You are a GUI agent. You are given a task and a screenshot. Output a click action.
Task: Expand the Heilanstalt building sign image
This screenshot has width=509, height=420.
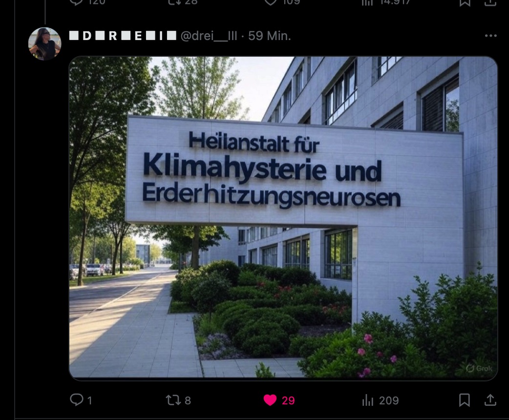283,218
